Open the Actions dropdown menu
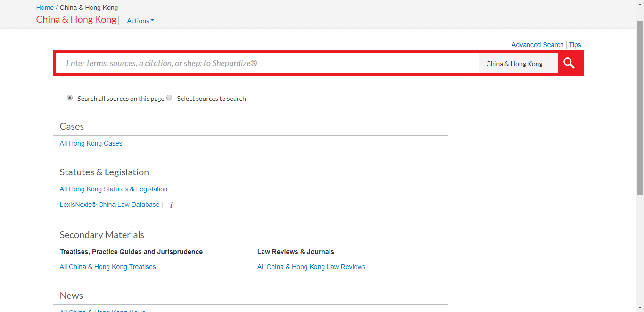 (140, 21)
